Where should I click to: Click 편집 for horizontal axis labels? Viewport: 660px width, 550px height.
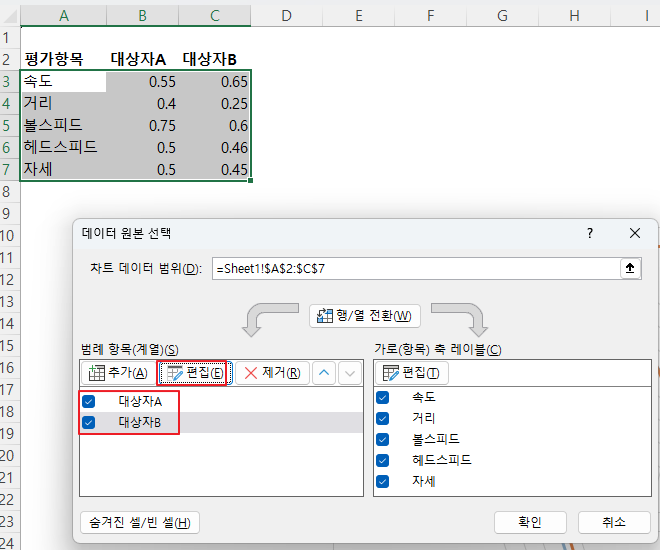tap(411, 373)
